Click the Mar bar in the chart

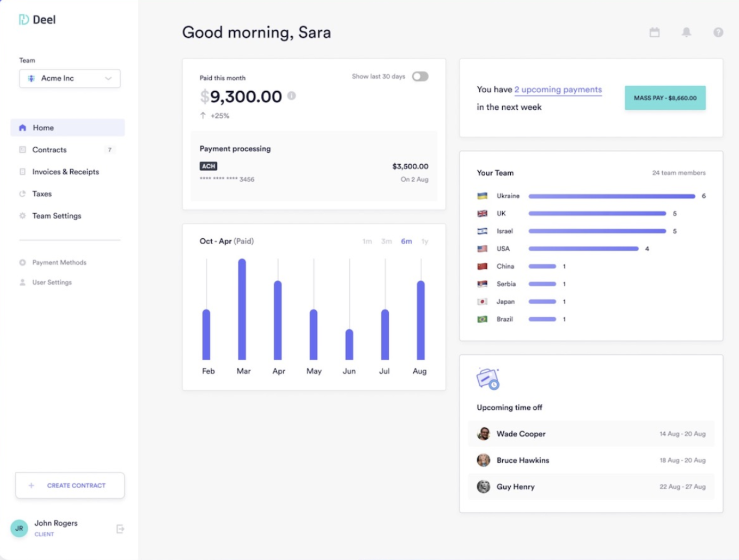(242, 309)
